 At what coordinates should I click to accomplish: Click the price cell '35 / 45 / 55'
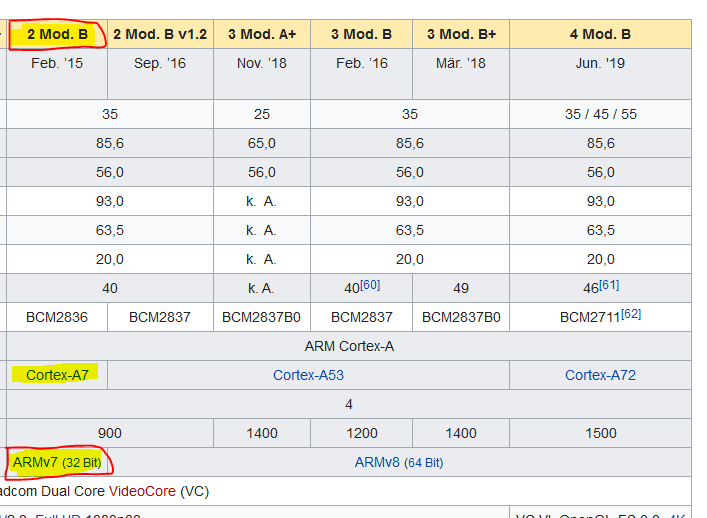601,114
